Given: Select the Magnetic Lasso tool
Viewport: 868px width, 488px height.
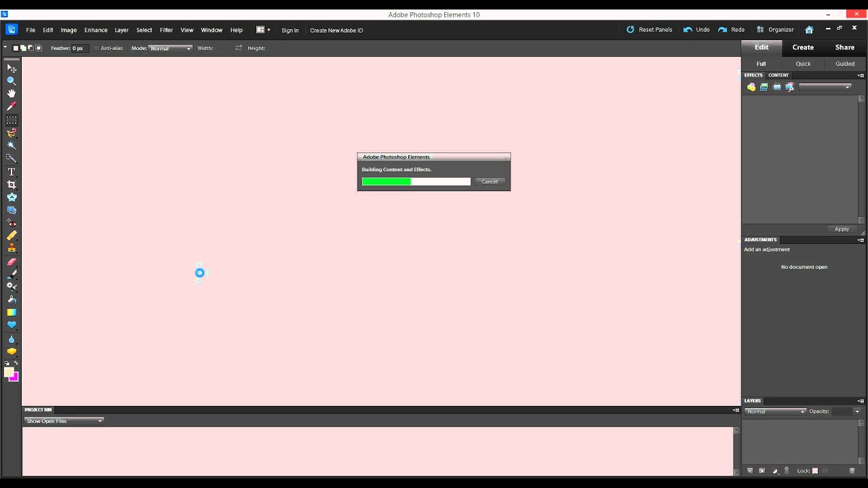Looking at the screenshot, I should [x=12, y=133].
